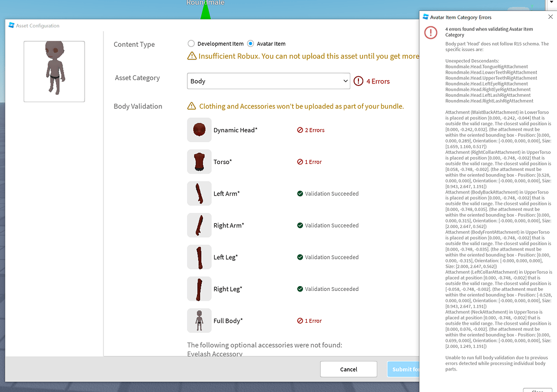Select the Left Leg body part icon

coord(199,257)
